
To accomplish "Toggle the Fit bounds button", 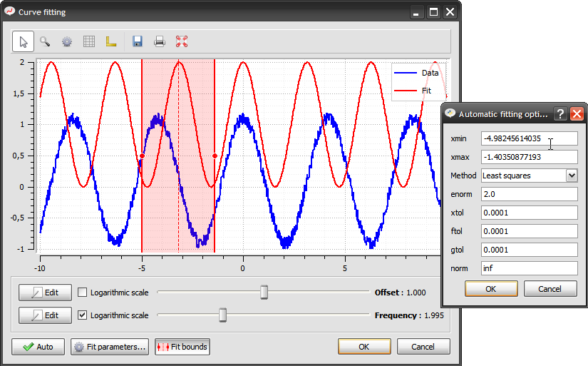I will [x=182, y=347].
